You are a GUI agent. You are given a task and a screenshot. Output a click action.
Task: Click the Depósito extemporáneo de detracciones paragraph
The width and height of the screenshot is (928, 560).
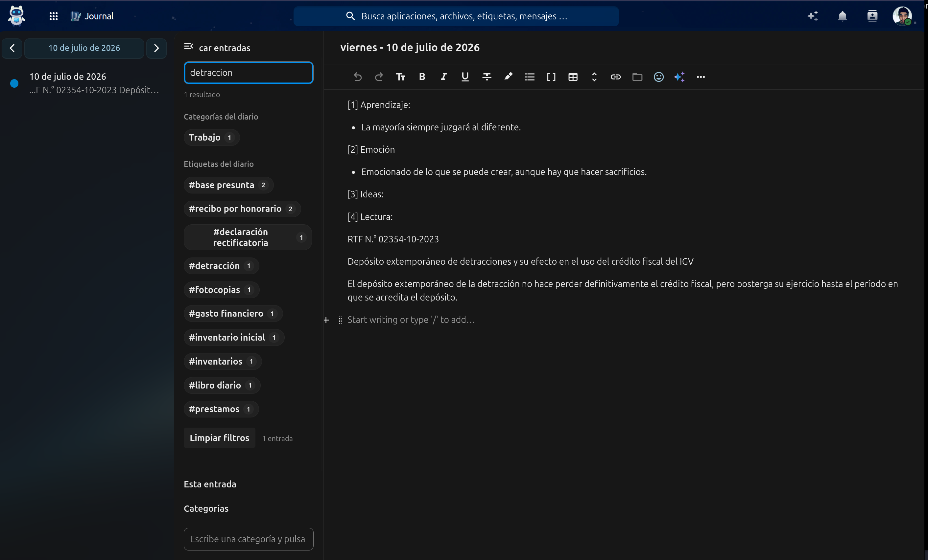pyautogui.click(x=520, y=261)
